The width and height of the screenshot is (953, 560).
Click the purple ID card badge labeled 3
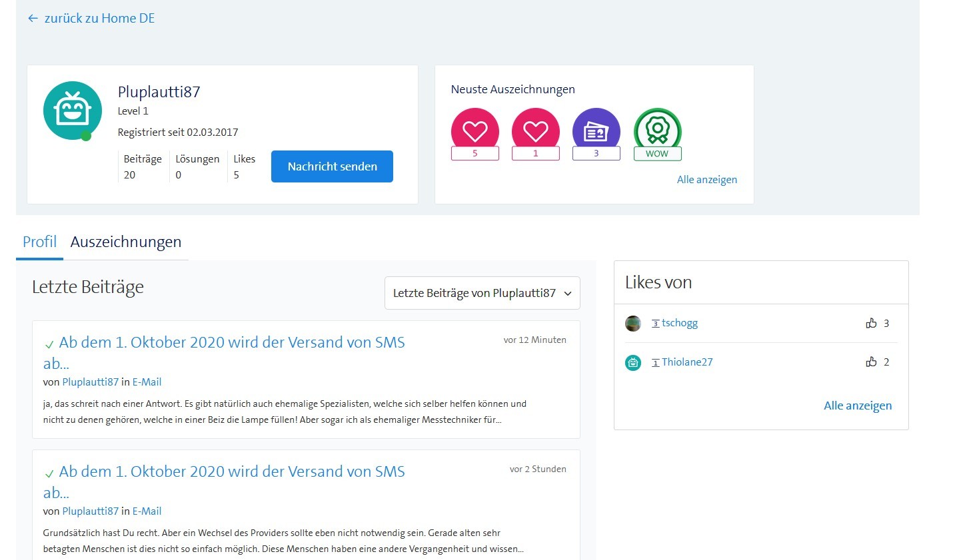(596, 132)
